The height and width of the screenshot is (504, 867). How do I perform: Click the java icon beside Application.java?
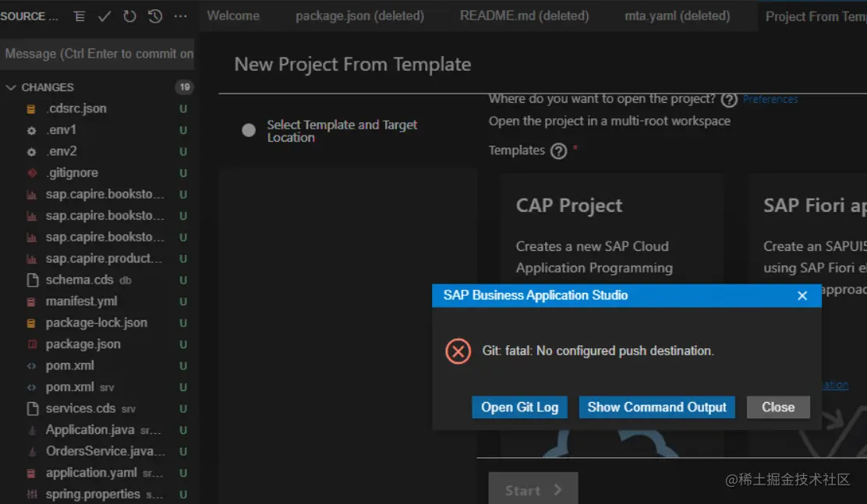(x=32, y=431)
